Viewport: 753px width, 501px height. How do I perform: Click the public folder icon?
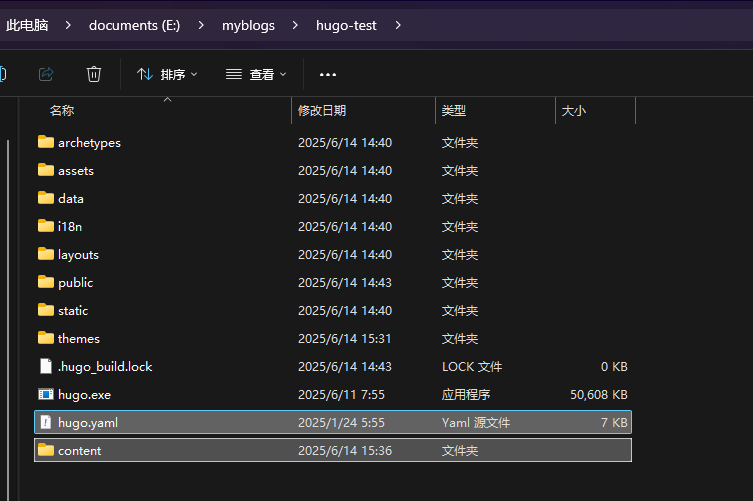[46, 282]
